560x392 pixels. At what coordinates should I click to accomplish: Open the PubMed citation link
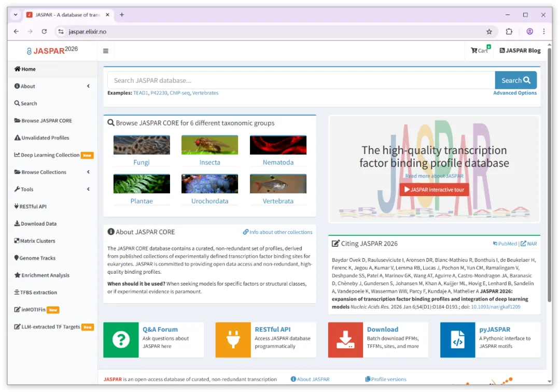point(505,244)
